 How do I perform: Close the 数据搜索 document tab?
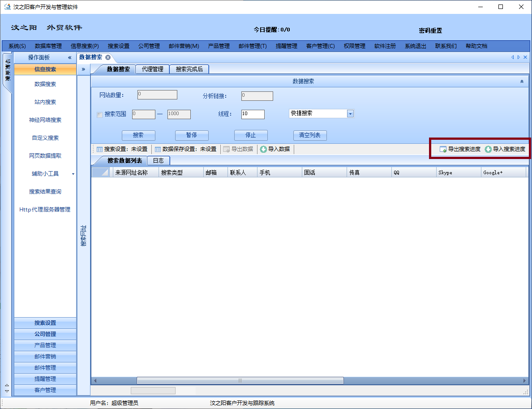coord(108,57)
